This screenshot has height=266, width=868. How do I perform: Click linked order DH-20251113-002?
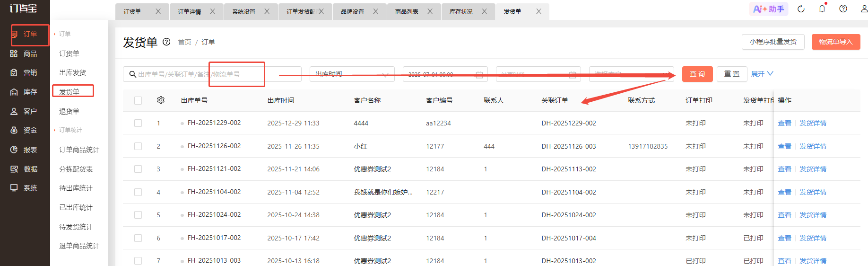point(569,169)
